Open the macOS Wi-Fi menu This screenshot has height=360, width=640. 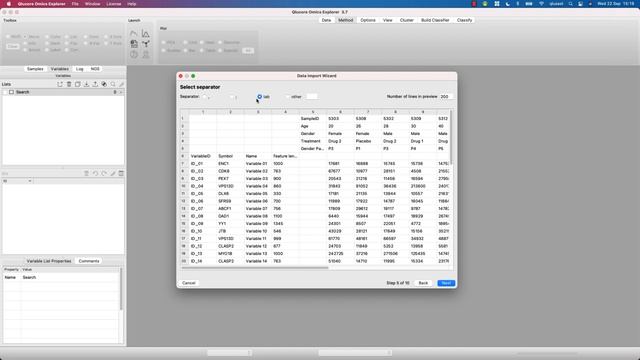[541, 4]
